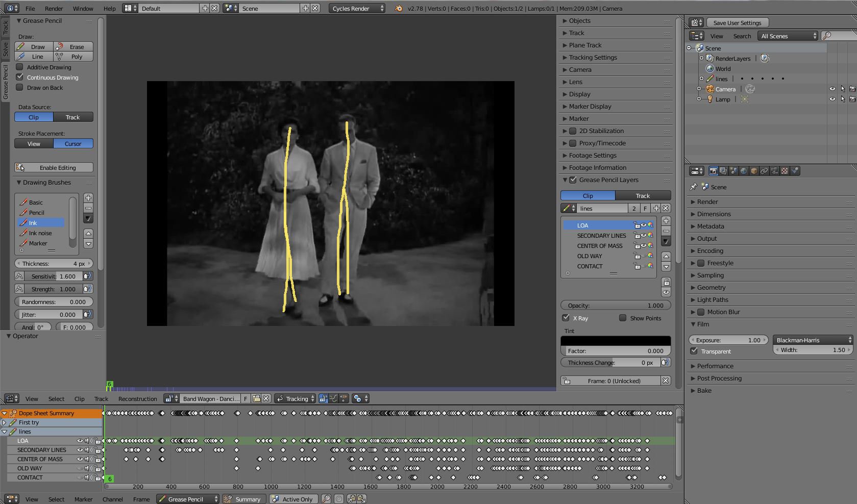Open the All Scenes display dropdown
Viewport: 857px width, 504px height.
tap(788, 36)
